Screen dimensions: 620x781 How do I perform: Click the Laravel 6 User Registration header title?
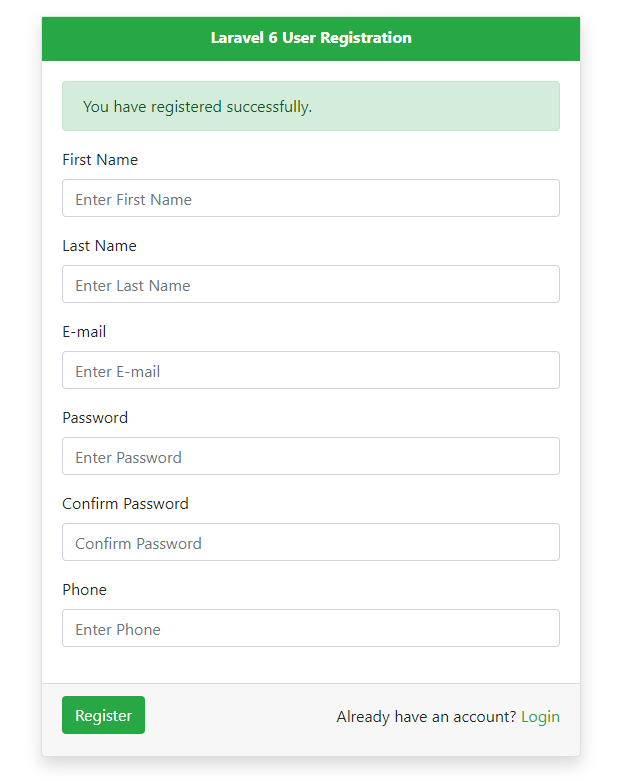[311, 38]
